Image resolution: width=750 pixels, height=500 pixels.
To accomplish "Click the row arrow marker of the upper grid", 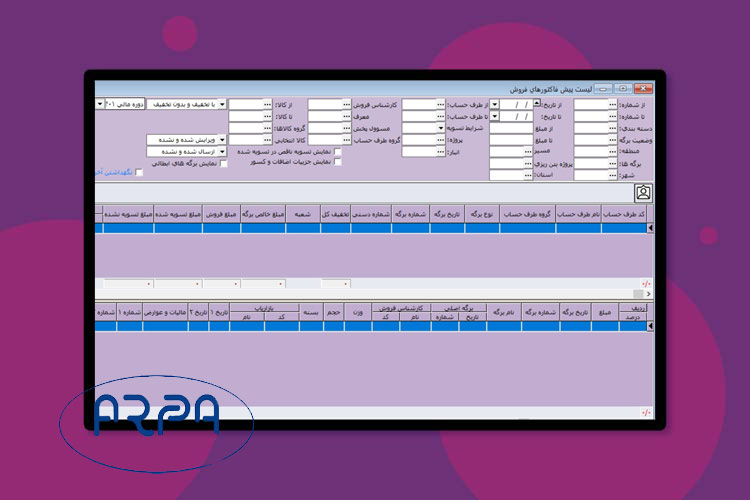I will [651, 228].
